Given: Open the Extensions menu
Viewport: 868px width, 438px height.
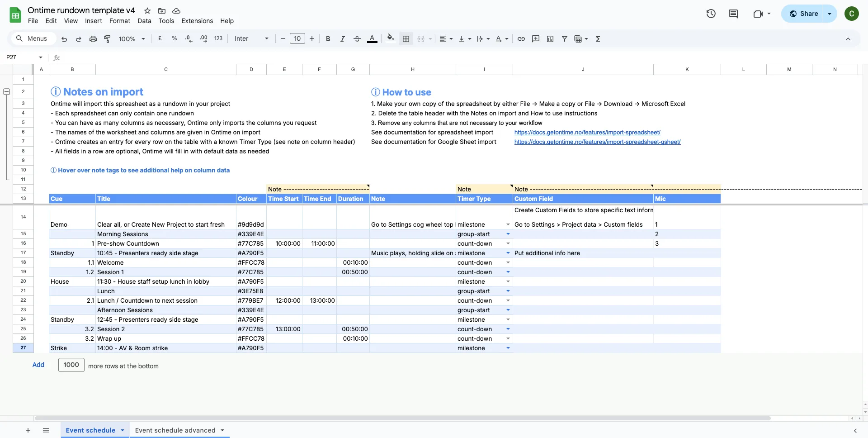Looking at the screenshot, I should click(197, 21).
